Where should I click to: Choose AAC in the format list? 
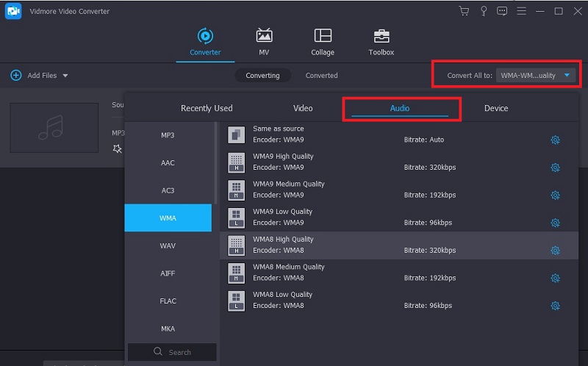click(168, 162)
